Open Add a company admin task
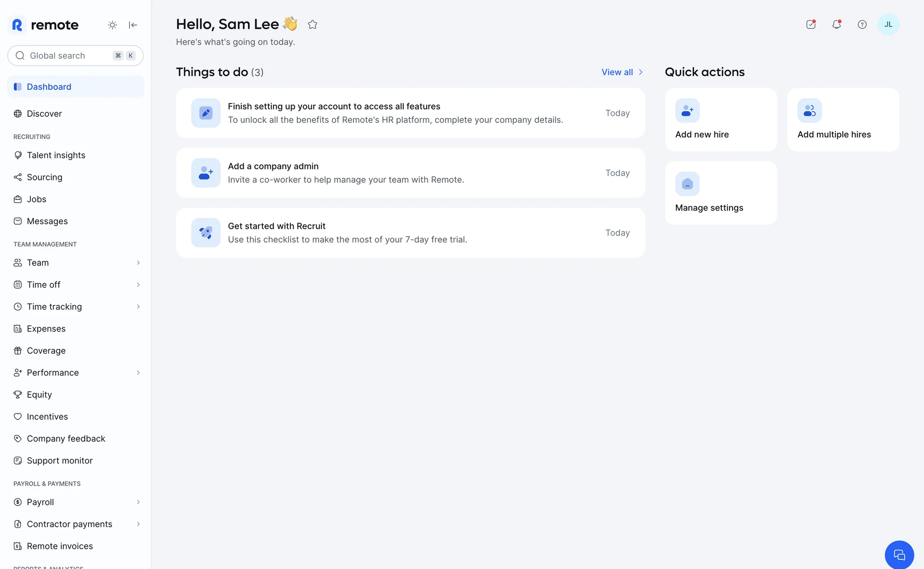 (x=411, y=173)
